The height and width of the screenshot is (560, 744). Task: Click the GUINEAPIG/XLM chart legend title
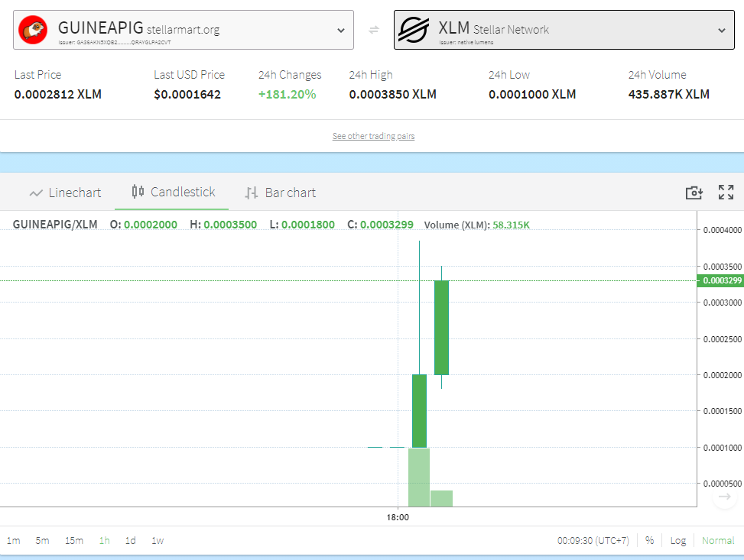pyautogui.click(x=55, y=225)
